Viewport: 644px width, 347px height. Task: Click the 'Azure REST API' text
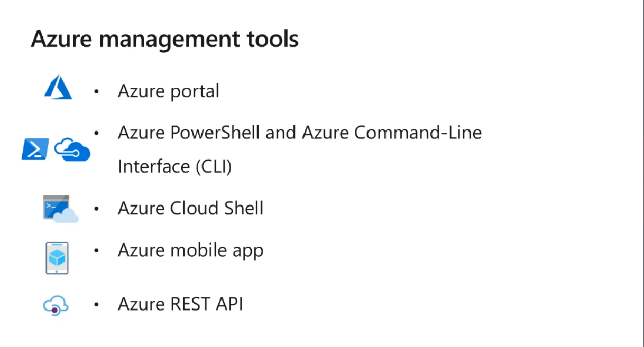pos(180,305)
